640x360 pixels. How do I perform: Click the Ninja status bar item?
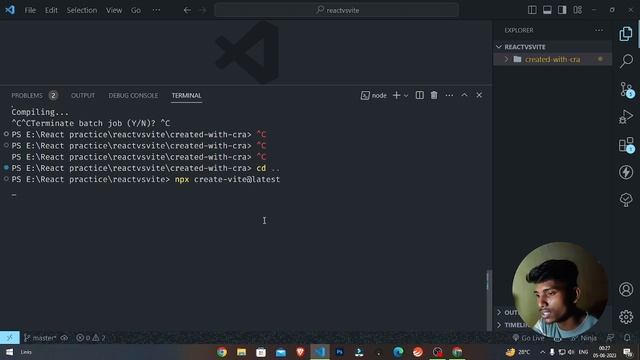point(584,338)
